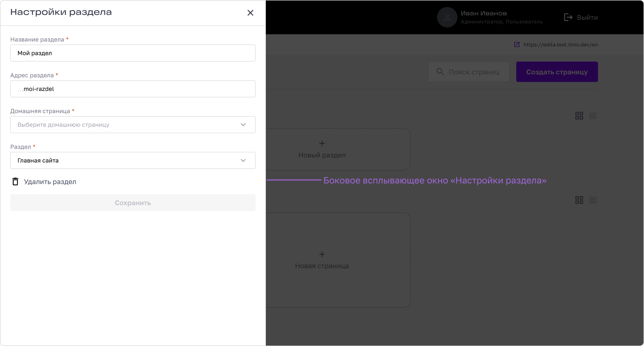The image size is (644, 346).
Task: Click the Создать страницу button
Action: (557, 72)
